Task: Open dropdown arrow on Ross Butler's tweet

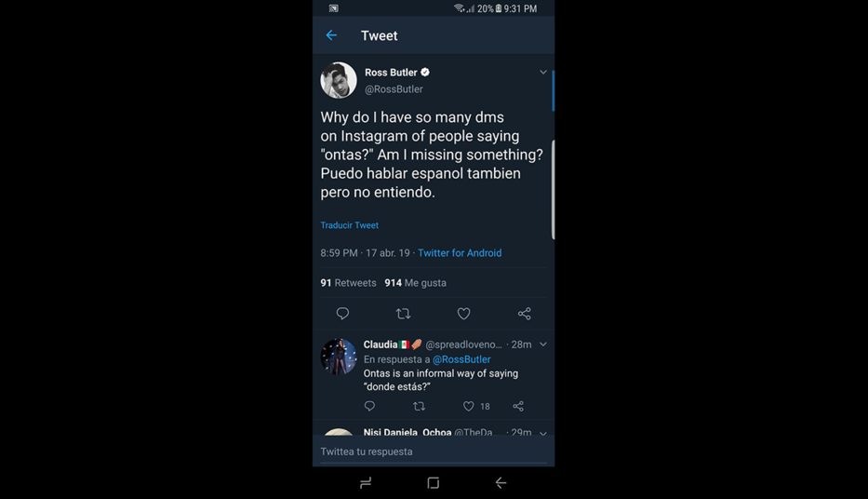Action: pos(543,73)
